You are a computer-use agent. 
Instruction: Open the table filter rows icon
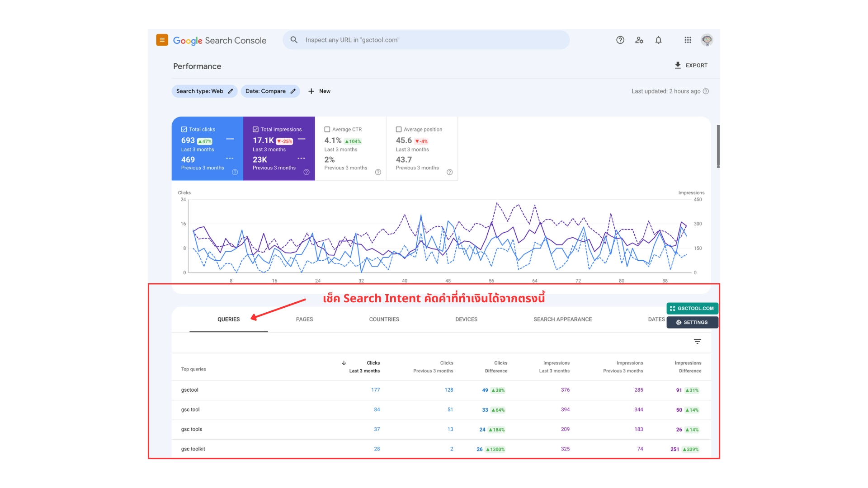(698, 342)
